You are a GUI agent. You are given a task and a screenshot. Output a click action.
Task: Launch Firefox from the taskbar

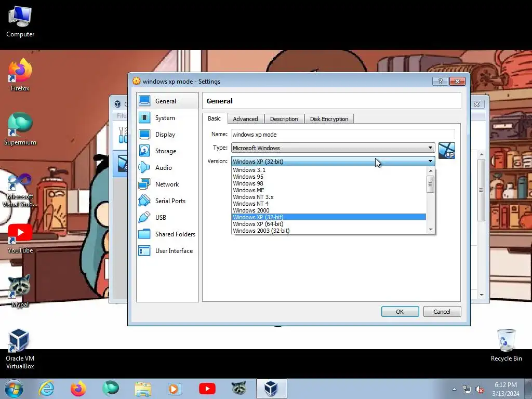[78, 389]
